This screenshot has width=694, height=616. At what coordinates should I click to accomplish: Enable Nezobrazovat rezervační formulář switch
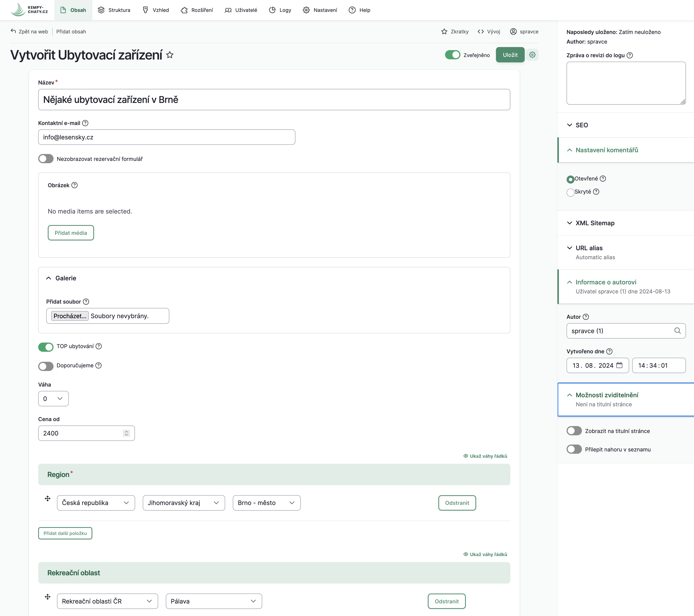click(46, 159)
